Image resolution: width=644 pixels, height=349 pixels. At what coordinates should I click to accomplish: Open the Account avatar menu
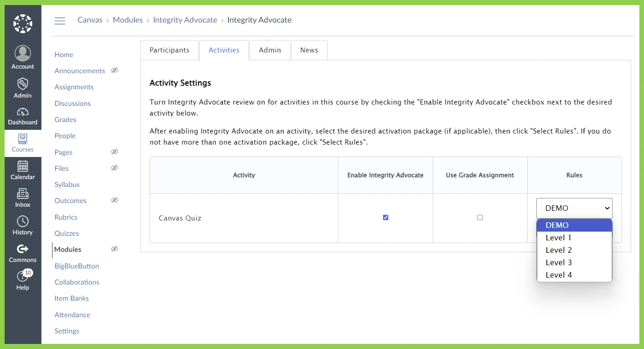pos(23,53)
